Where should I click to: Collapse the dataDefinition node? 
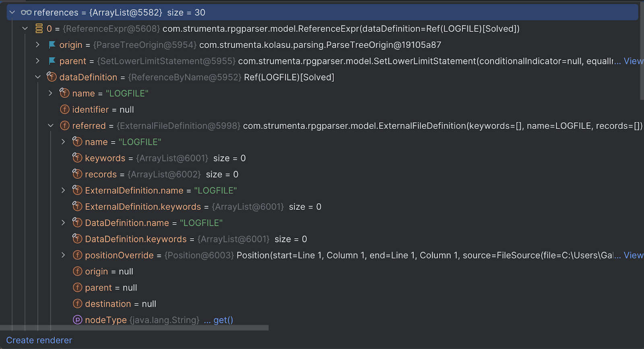point(38,77)
